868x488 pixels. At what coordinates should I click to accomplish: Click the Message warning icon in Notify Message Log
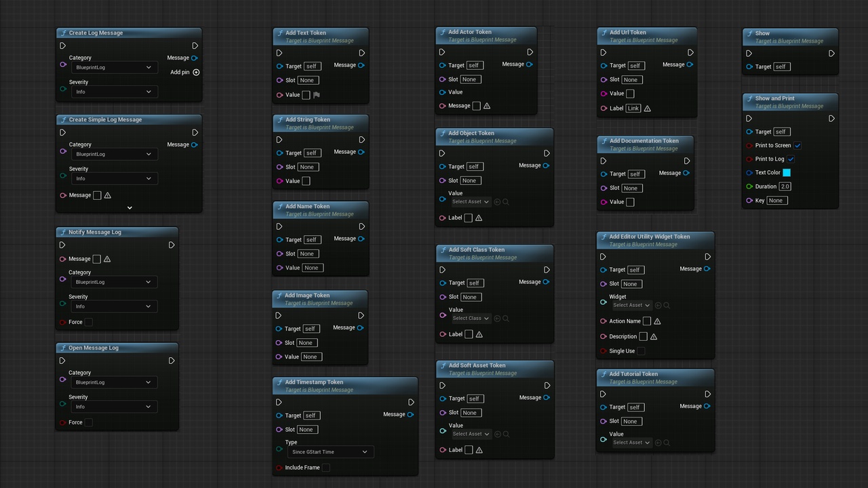107,259
